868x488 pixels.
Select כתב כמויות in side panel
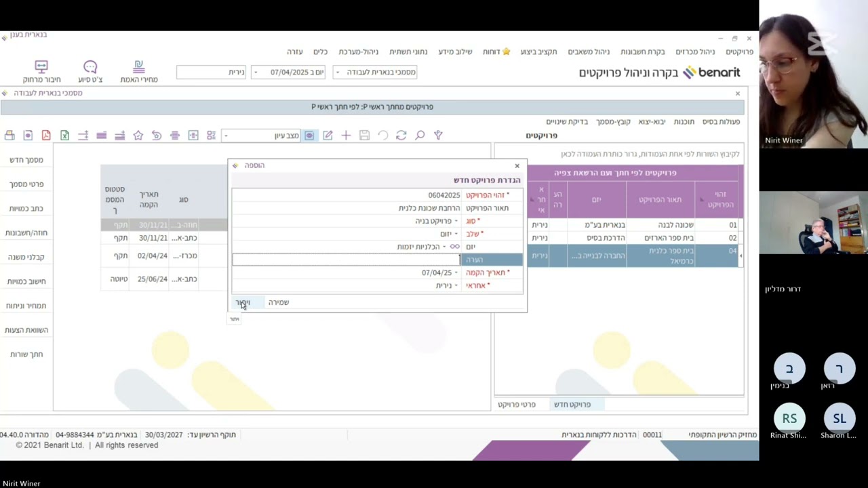26,209
